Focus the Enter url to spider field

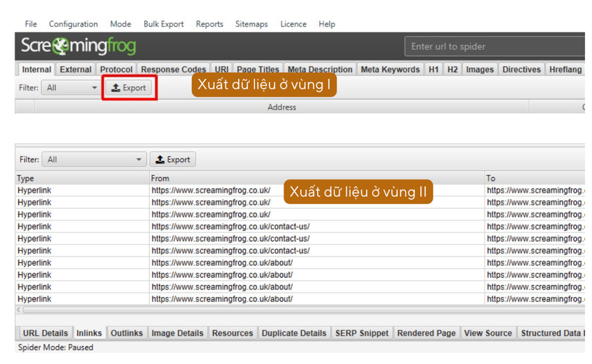coord(494,46)
